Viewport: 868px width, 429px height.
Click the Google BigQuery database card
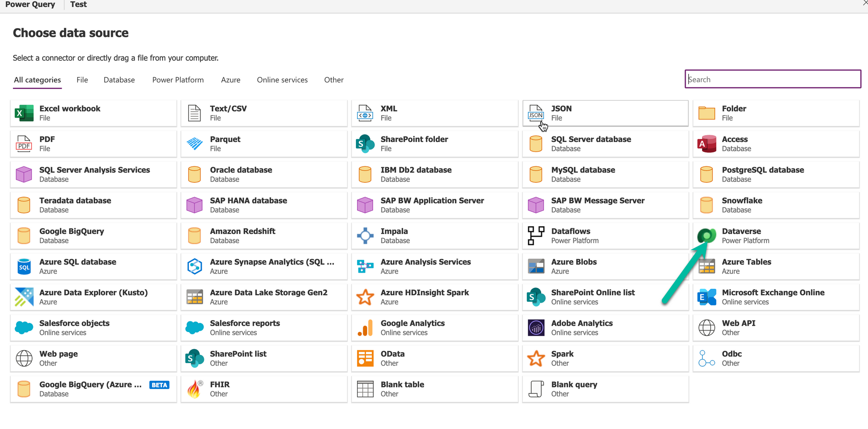point(93,236)
